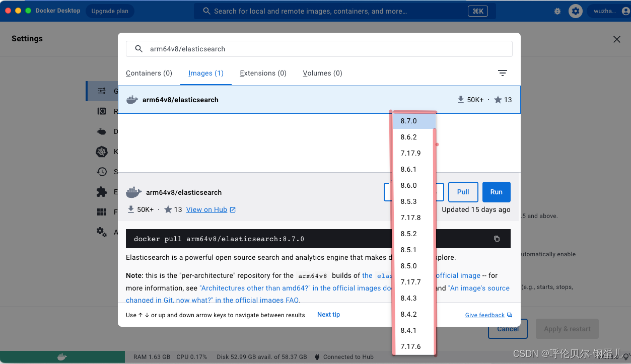The width and height of the screenshot is (631, 364).
Task: Select tag 8.6.1 in dropdown
Action: 414,169
